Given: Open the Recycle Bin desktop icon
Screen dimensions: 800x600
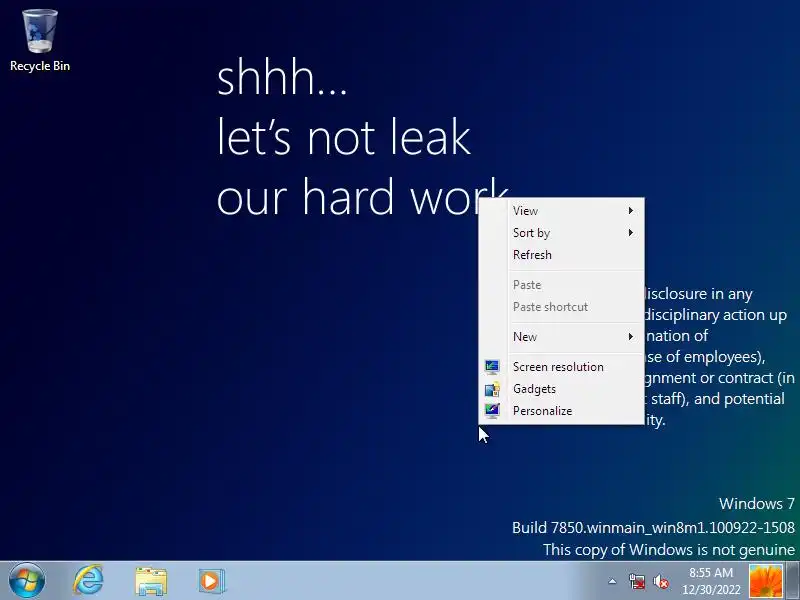Looking at the screenshot, I should pyautogui.click(x=40, y=41).
